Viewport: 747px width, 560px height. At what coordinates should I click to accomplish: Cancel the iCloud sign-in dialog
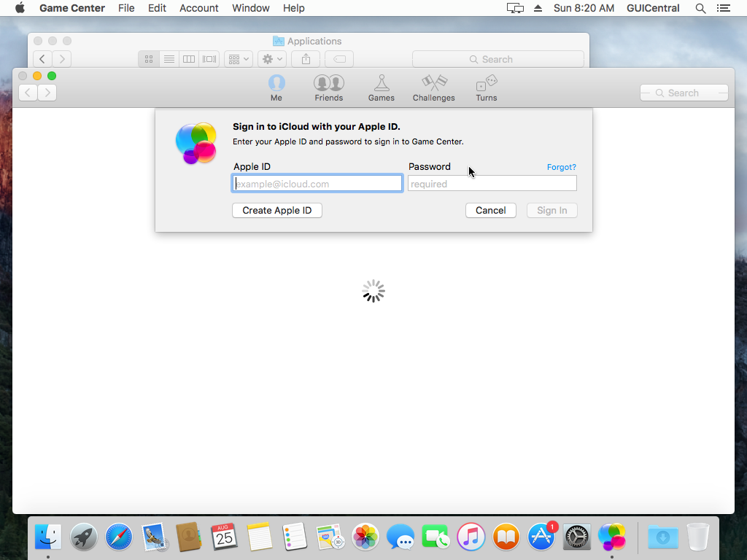(491, 211)
